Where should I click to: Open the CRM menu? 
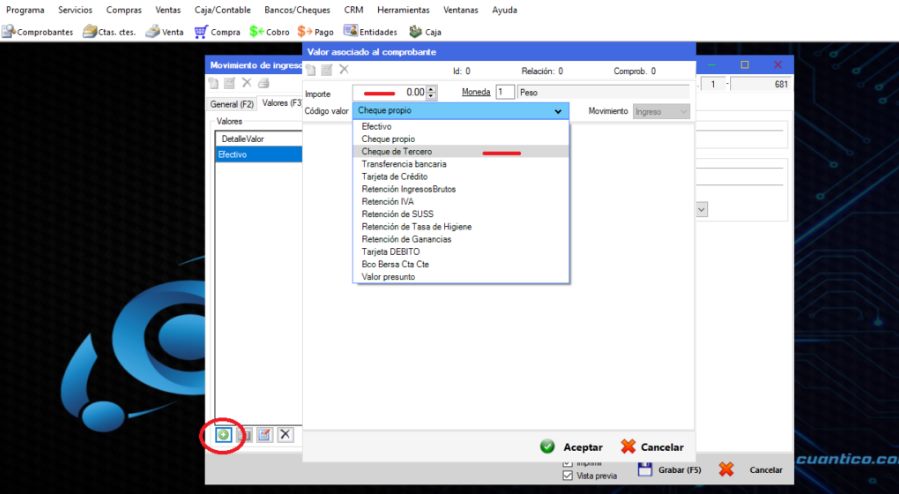click(354, 10)
